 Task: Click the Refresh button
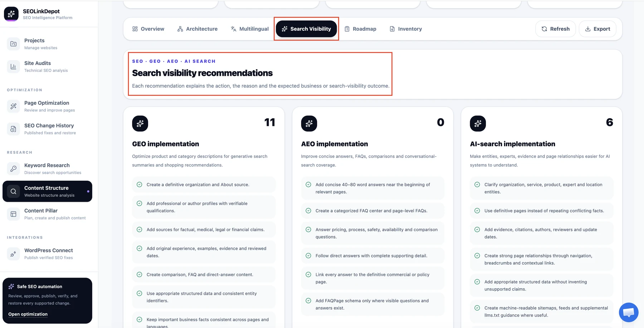click(x=555, y=29)
